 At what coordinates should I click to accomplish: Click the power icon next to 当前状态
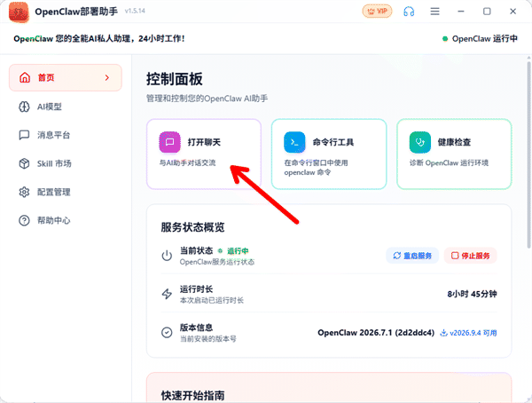(167, 256)
